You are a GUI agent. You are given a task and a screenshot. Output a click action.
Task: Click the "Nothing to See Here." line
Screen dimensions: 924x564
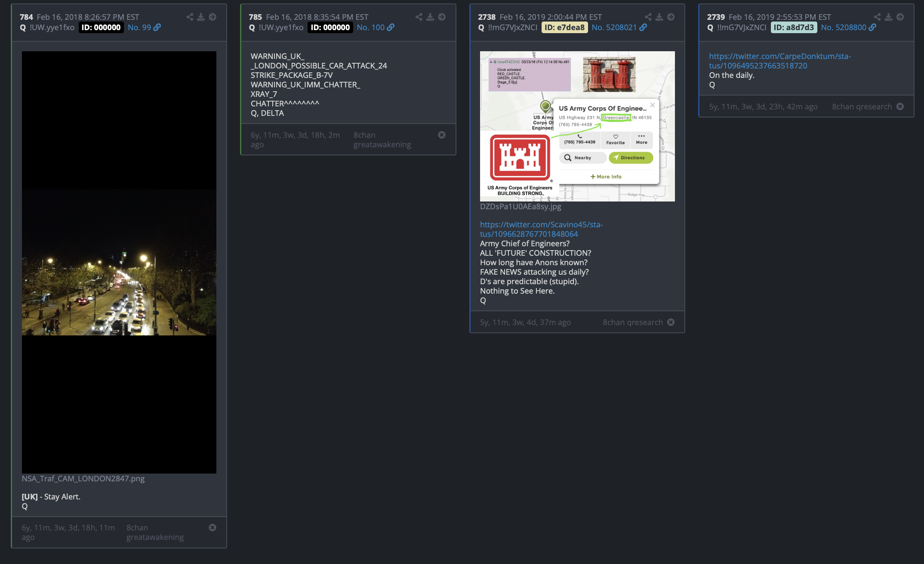[517, 291]
